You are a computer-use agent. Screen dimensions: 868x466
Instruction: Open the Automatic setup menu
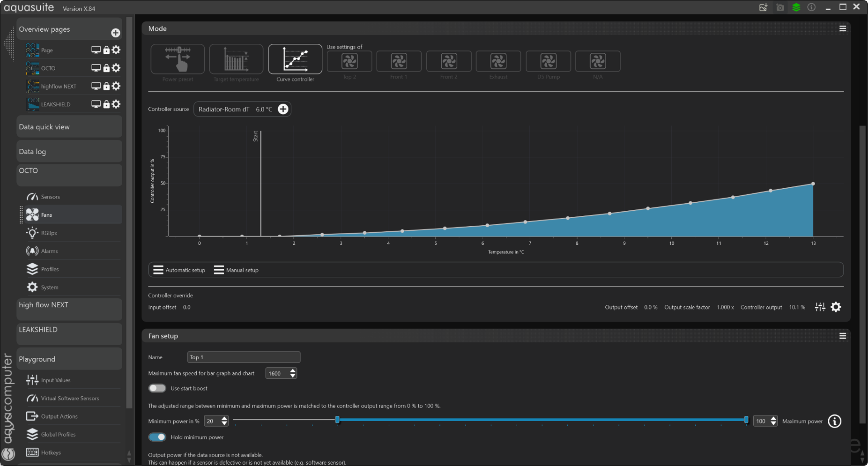(x=179, y=270)
